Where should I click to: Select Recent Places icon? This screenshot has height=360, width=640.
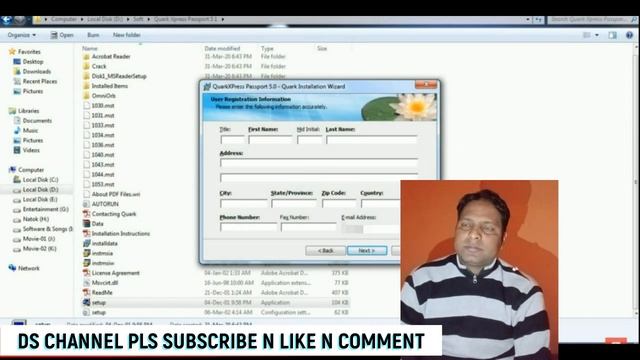(x=17, y=81)
